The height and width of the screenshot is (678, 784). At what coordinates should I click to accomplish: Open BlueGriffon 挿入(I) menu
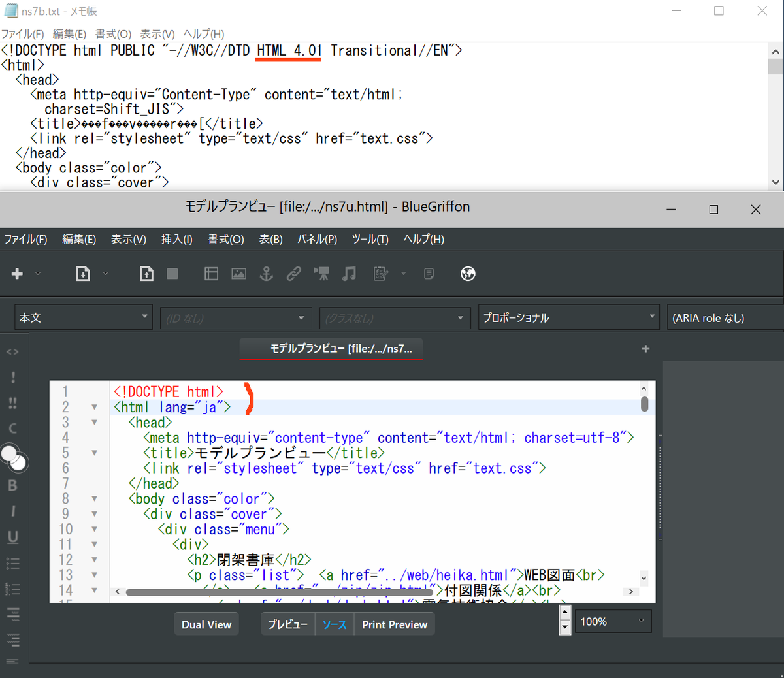(x=176, y=239)
